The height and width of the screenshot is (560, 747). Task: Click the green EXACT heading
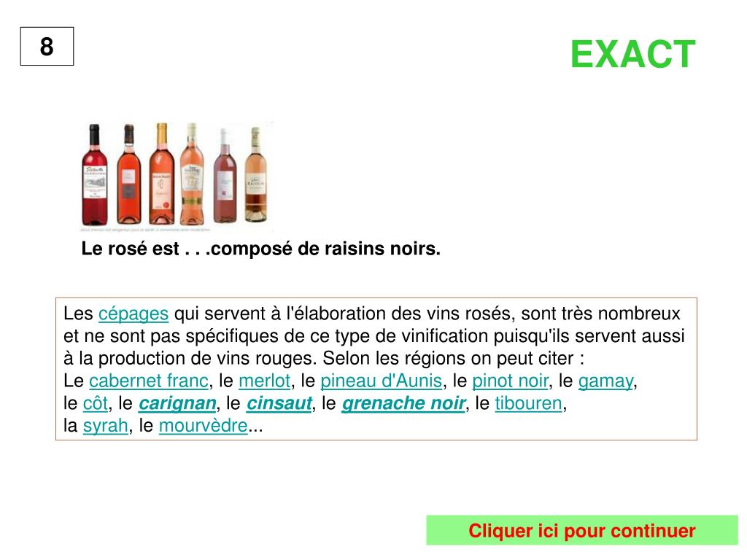tap(633, 54)
